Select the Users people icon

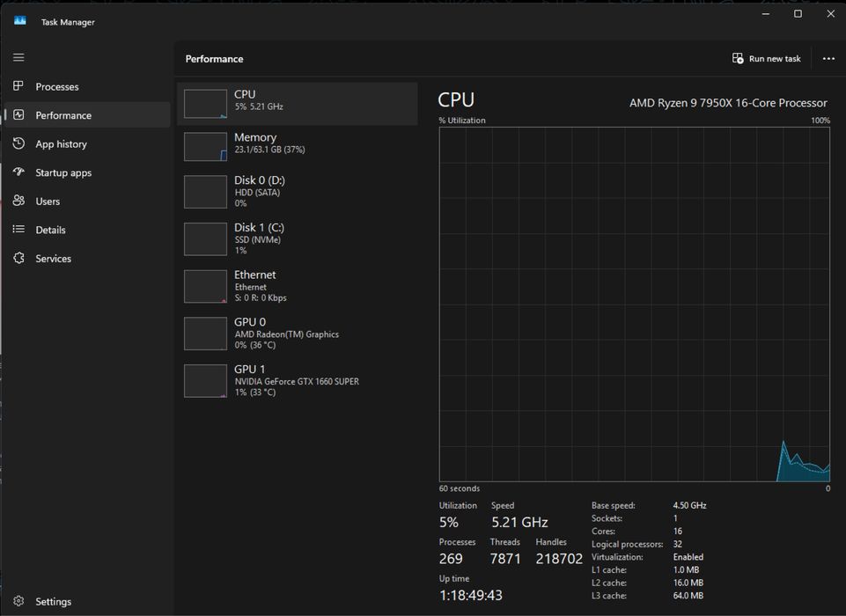[18, 202]
